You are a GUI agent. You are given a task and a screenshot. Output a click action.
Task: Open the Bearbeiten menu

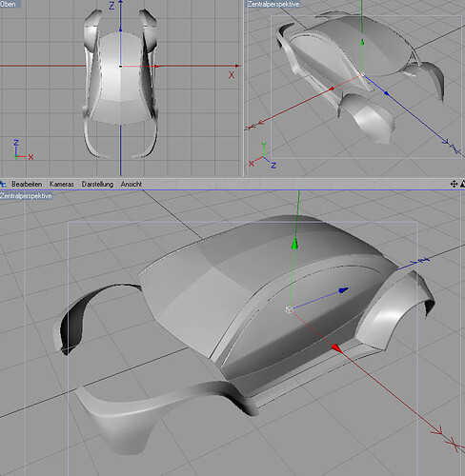pos(27,184)
